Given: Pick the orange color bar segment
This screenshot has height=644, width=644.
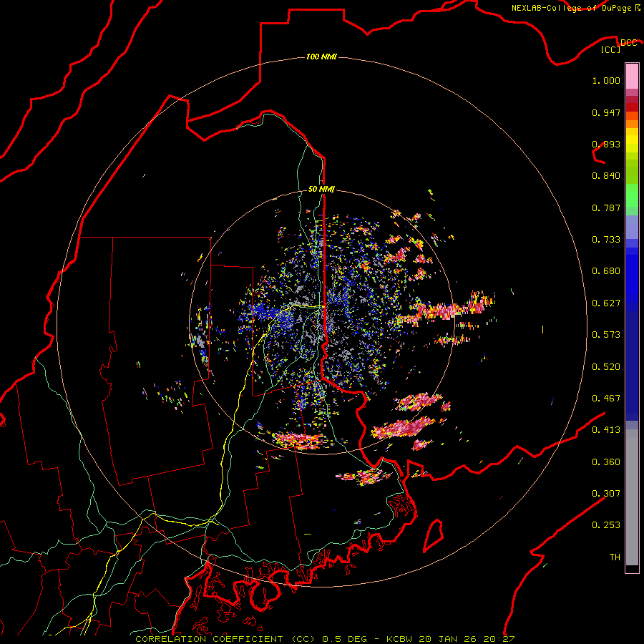Looking at the screenshot, I should point(632,124).
